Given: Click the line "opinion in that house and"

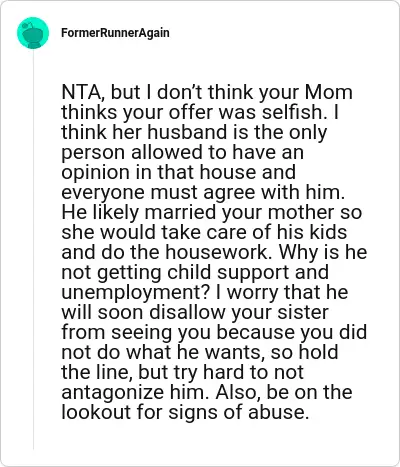Looking at the screenshot, I should click(178, 172).
